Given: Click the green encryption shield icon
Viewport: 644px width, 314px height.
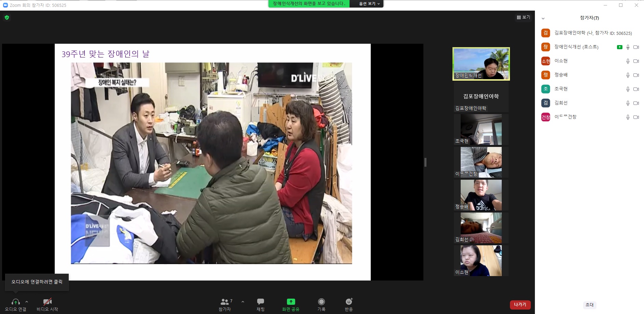Looking at the screenshot, I should pyautogui.click(x=7, y=17).
